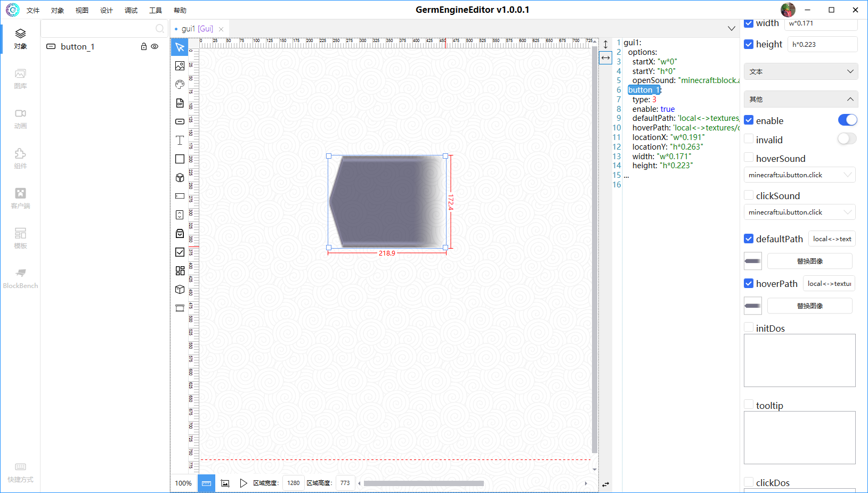Screen dimensions: 868x493
Task: Hide the button_1 layer with eye icon
Action: pyautogui.click(x=155, y=47)
